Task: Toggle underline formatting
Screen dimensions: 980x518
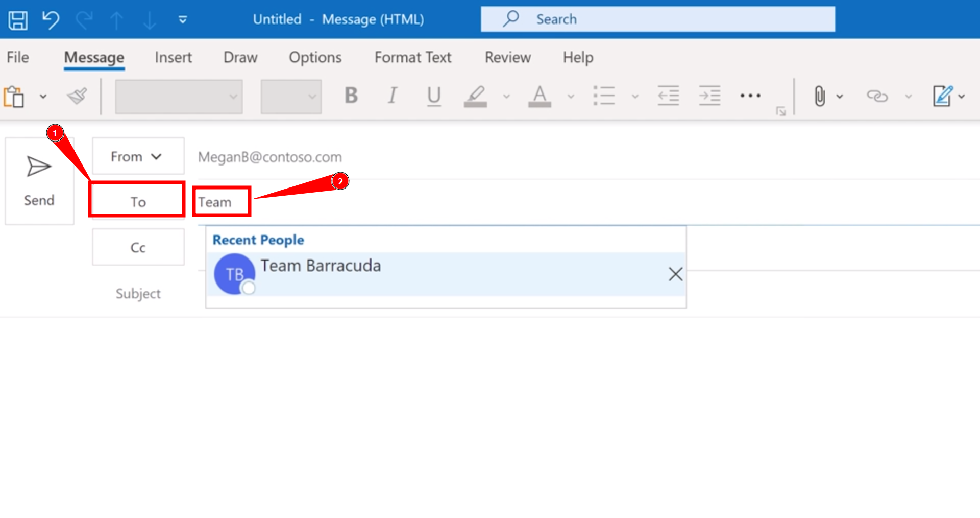Action: (433, 96)
